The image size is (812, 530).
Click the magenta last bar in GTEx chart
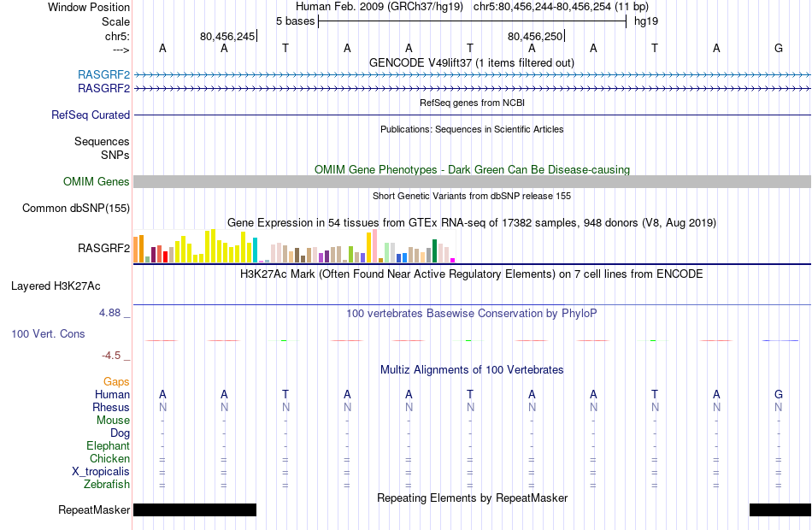click(x=453, y=260)
